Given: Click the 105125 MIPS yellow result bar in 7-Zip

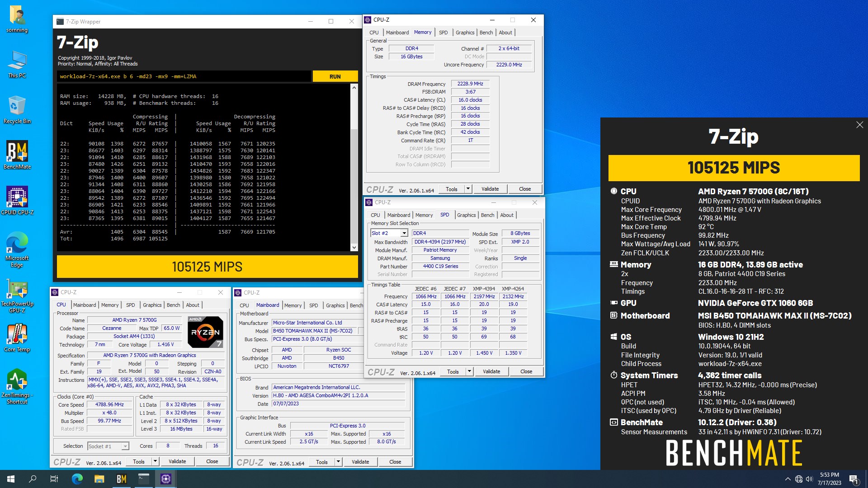Looking at the screenshot, I should 207,267.
